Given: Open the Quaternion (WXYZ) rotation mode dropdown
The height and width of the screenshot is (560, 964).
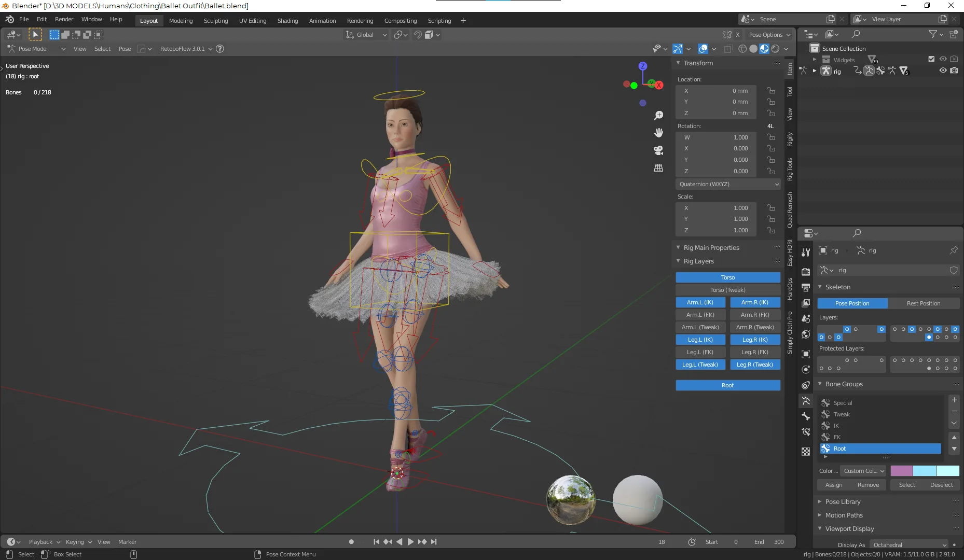Looking at the screenshot, I should 728,184.
